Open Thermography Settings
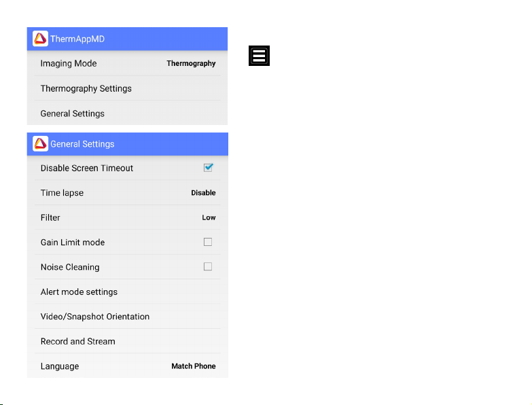Screen dimensions: 532x405 click(x=86, y=88)
